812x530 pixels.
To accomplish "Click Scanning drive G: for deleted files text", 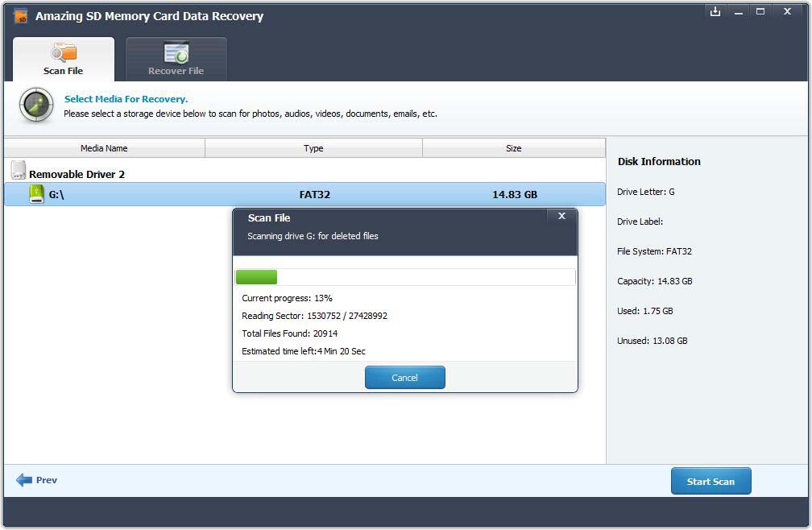I will (x=313, y=236).
